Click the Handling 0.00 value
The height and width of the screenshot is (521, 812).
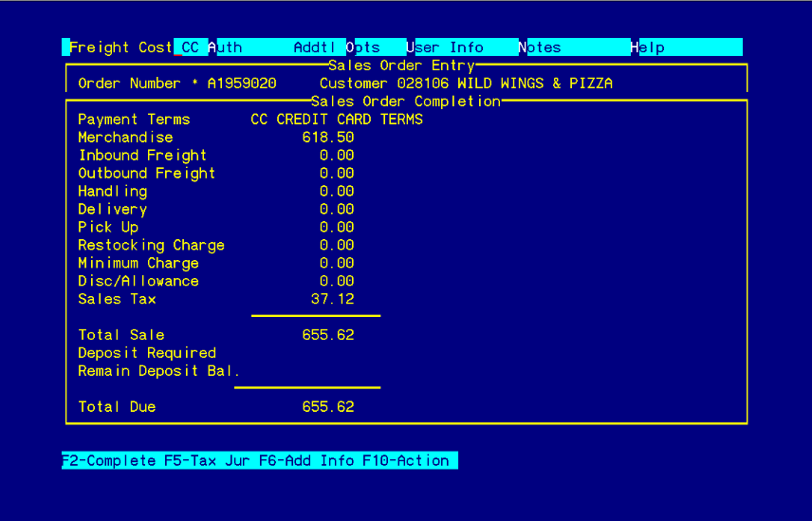pyautogui.click(x=337, y=191)
